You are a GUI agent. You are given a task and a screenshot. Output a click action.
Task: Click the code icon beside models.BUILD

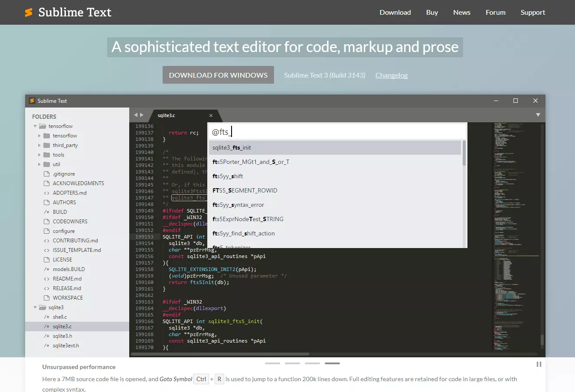click(x=47, y=269)
